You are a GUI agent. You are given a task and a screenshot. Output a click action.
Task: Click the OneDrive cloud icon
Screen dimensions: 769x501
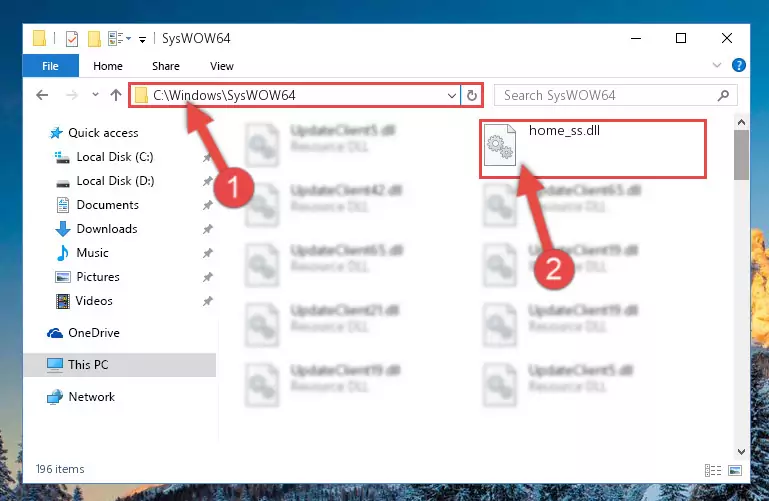54,333
